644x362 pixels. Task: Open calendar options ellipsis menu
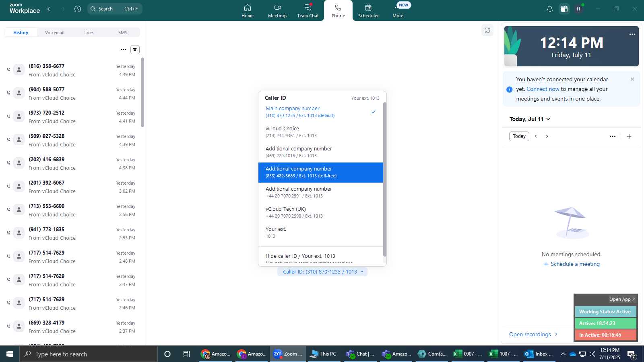[x=613, y=136]
